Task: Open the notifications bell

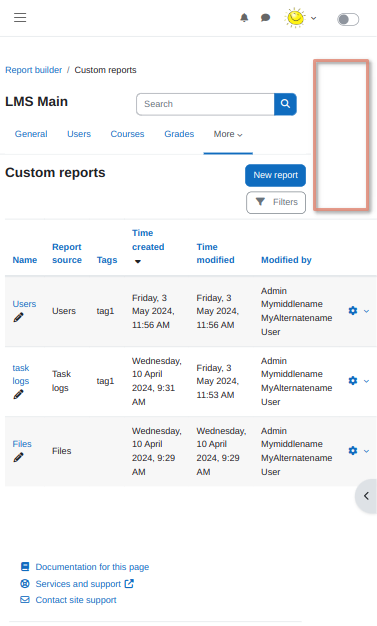Action: point(244,18)
